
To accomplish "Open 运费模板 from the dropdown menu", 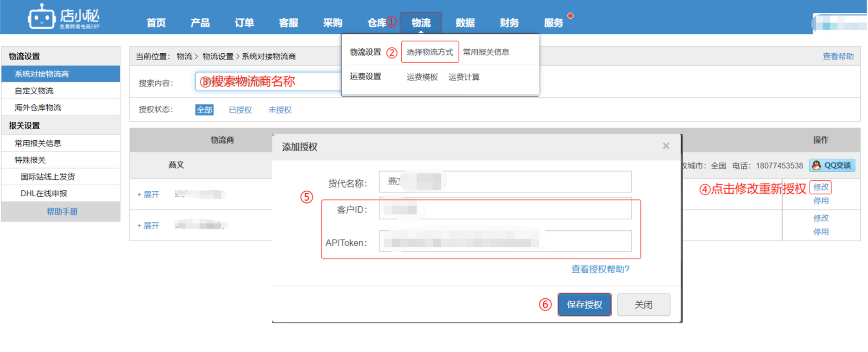I will 422,77.
